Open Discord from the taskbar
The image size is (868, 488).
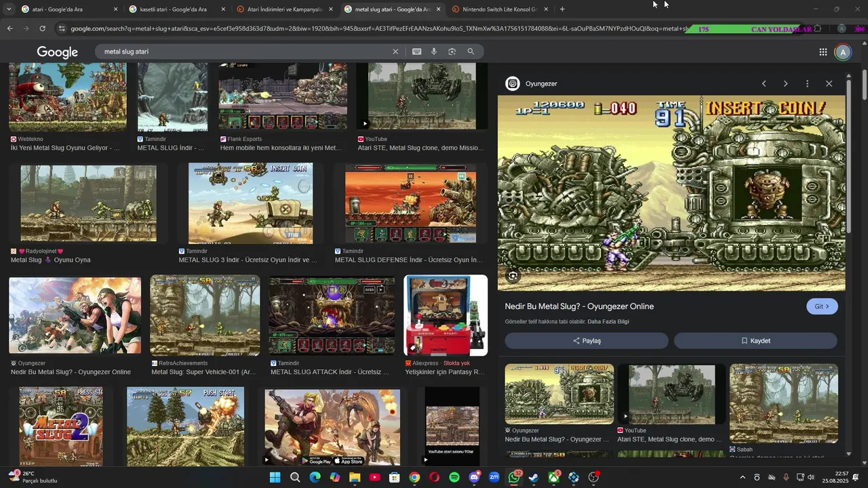pyautogui.click(x=474, y=477)
